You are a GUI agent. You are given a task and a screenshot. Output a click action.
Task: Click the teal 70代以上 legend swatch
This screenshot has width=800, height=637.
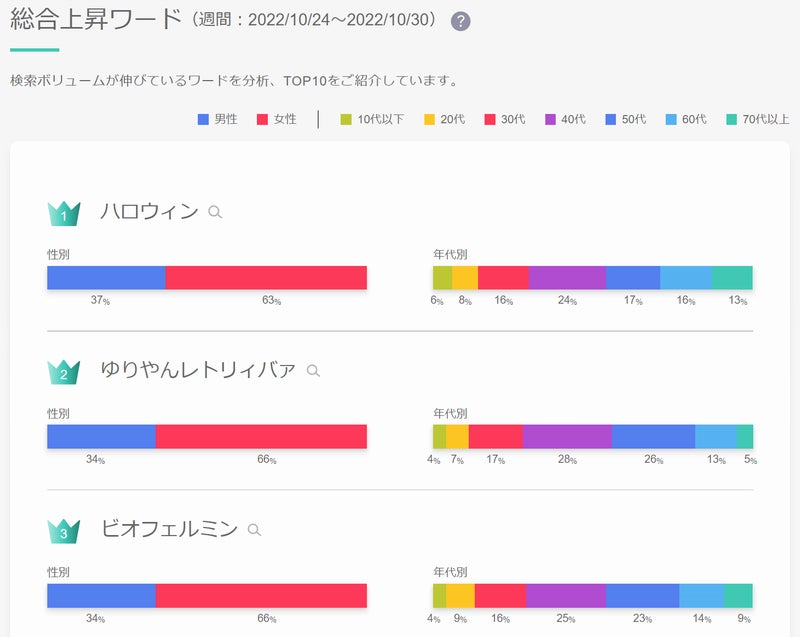click(731, 119)
